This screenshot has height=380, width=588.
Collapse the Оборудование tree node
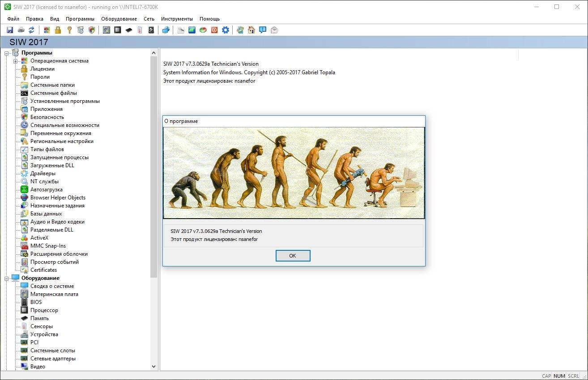[x=7, y=278]
